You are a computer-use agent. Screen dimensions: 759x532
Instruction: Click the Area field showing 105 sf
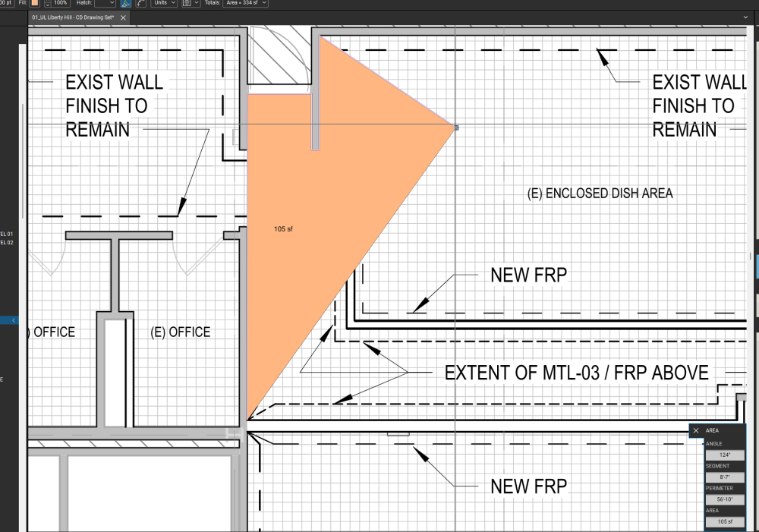[725, 521]
